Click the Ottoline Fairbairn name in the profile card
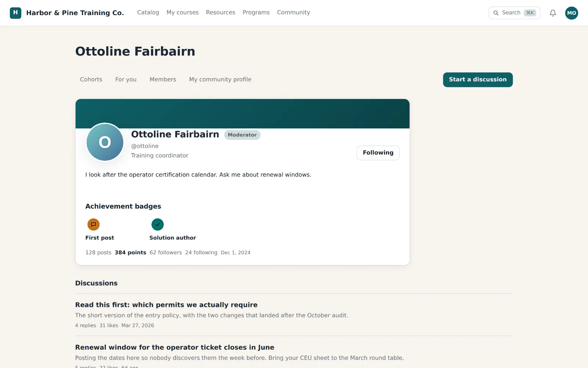This screenshot has width=588, height=368. point(175,134)
